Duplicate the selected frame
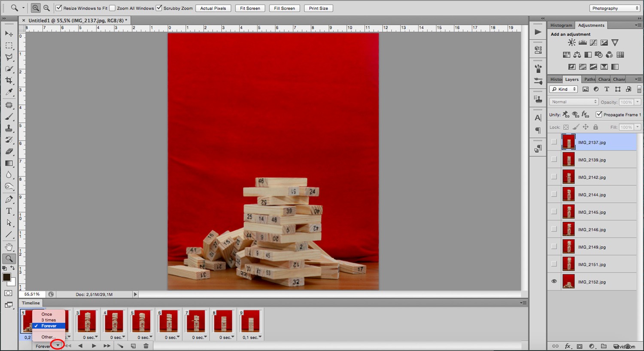The width and height of the screenshot is (644, 351). click(133, 345)
